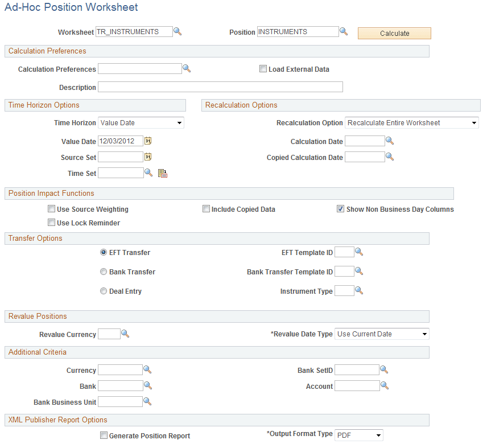Open the Value Date calendar picker

tap(148, 141)
